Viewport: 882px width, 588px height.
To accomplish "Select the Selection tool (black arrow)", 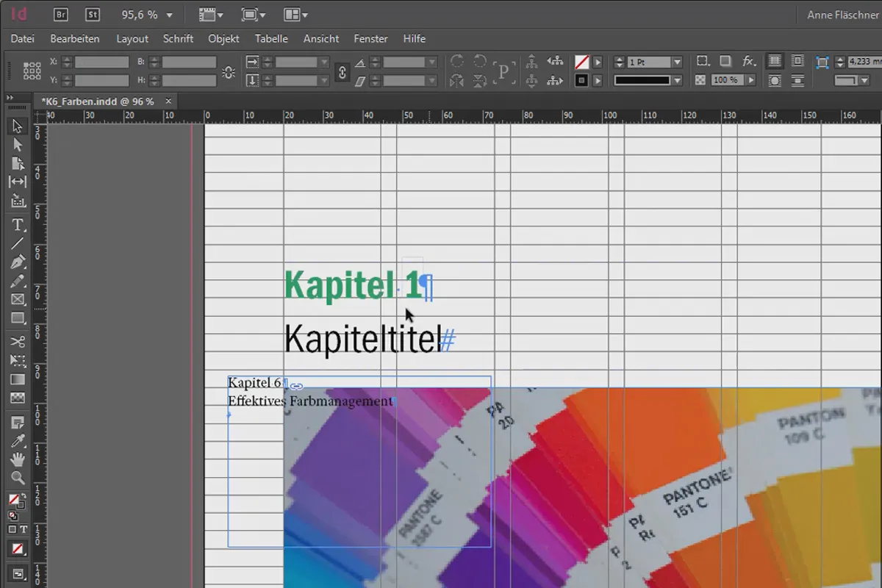I will 18,126.
